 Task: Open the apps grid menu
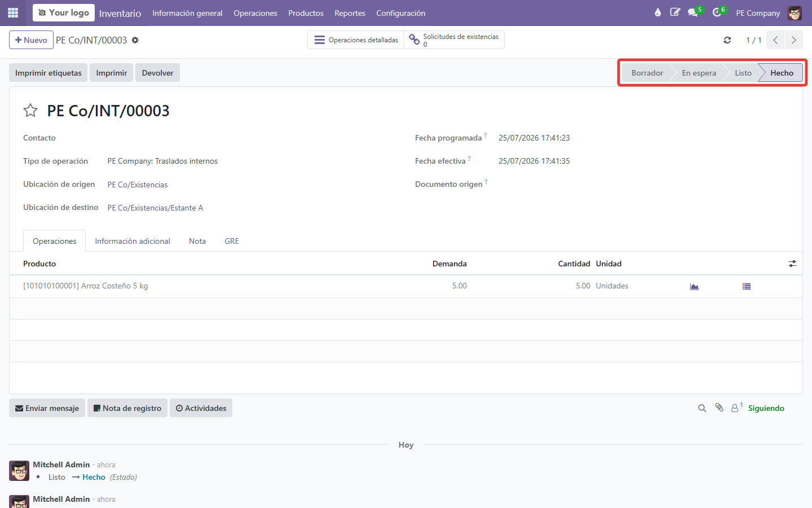(x=13, y=12)
